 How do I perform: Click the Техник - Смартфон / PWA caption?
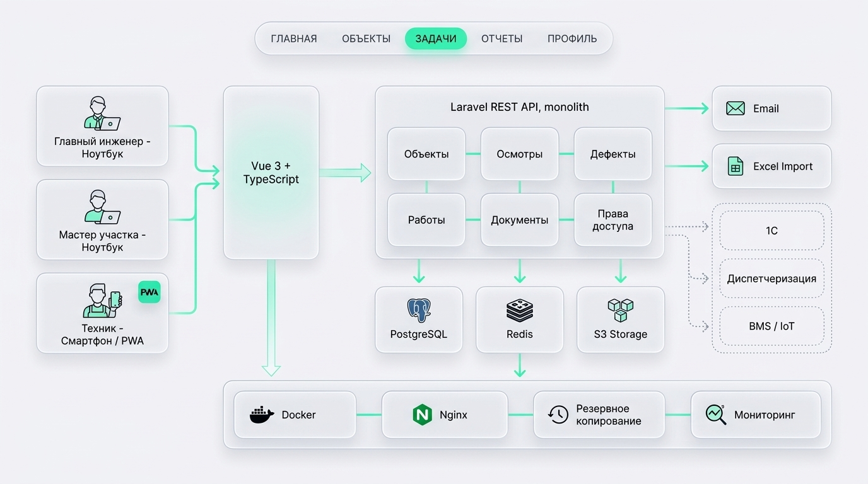102,334
